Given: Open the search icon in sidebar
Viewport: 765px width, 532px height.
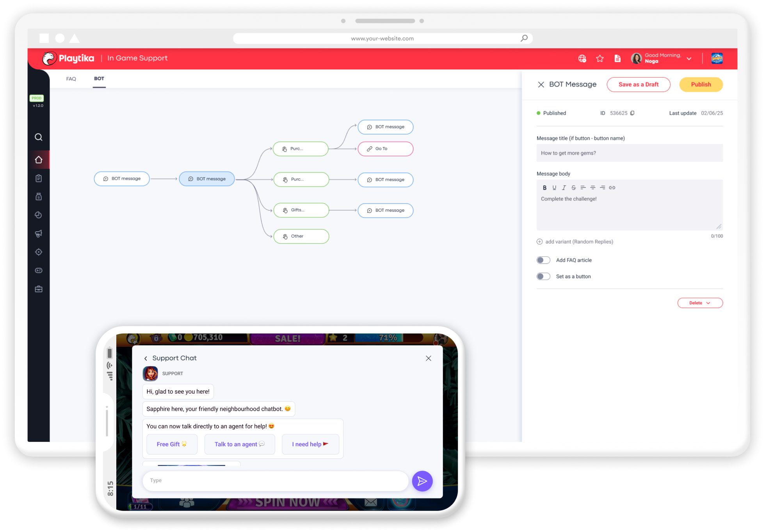Looking at the screenshot, I should click(38, 137).
